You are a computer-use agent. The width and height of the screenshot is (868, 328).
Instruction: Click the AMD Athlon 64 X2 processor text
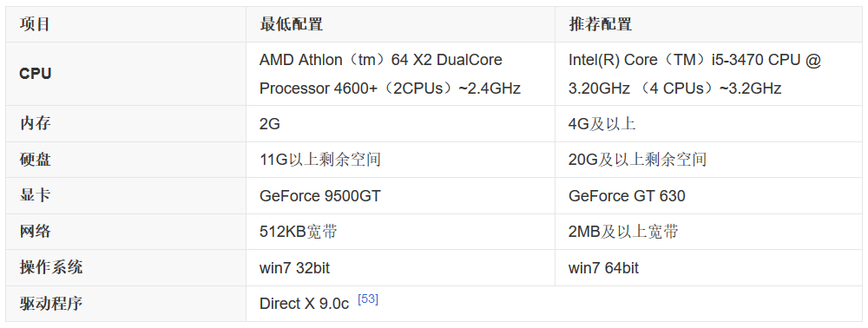click(391, 74)
